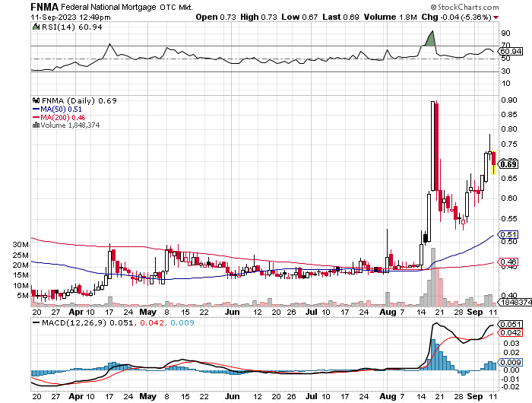
Task: Click the RSI(14) 60.94 indicator label
Action: pyautogui.click(x=71, y=27)
